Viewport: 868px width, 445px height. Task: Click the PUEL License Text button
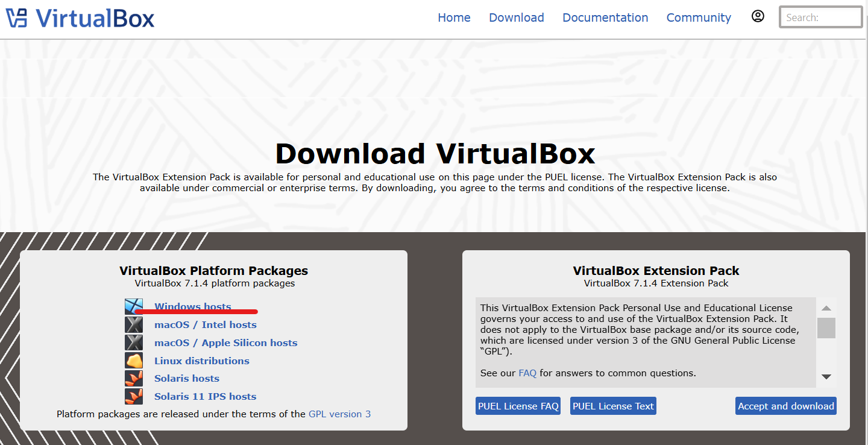click(613, 406)
